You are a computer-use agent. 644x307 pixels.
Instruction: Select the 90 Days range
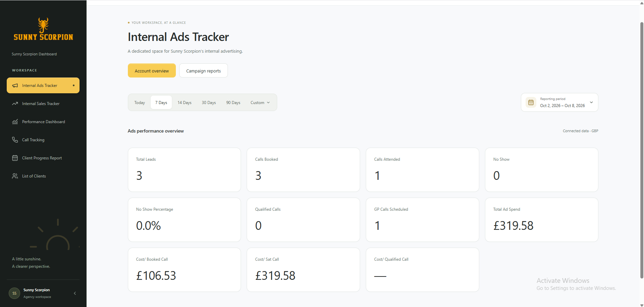click(233, 103)
